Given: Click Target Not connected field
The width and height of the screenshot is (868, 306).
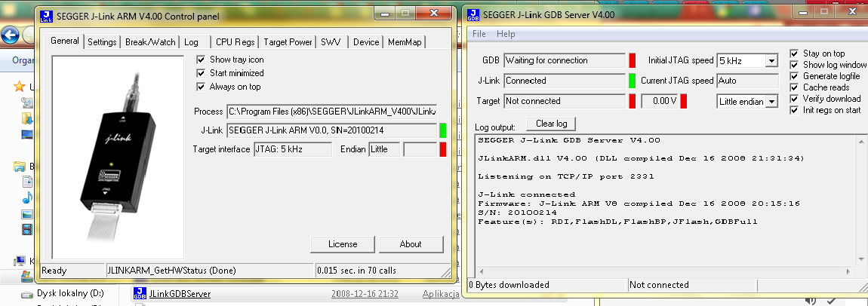Looking at the screenshot, I should 565,101.
